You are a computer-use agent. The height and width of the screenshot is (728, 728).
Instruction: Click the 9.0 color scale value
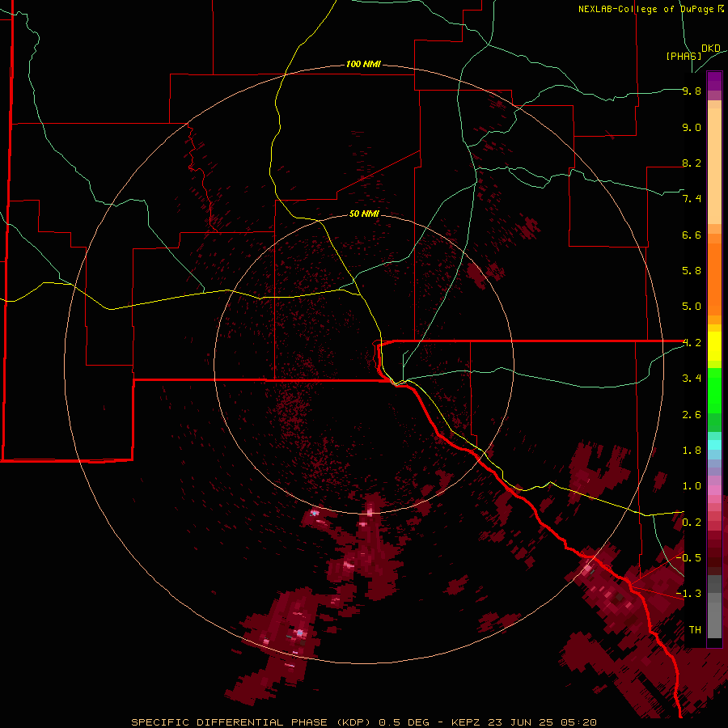692,127
